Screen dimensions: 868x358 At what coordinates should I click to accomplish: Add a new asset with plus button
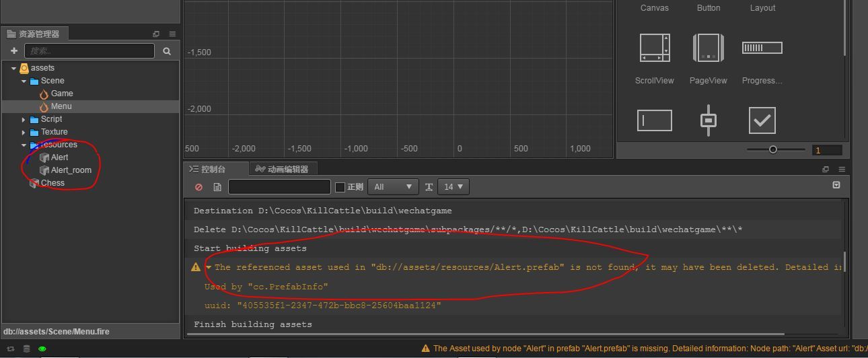[13, 50]
